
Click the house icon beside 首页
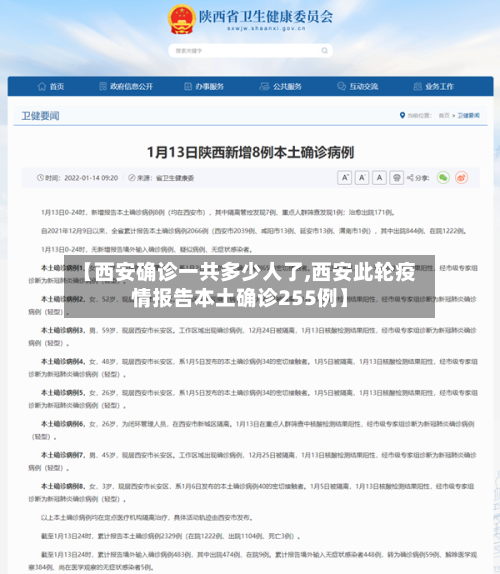pos(42,86)
